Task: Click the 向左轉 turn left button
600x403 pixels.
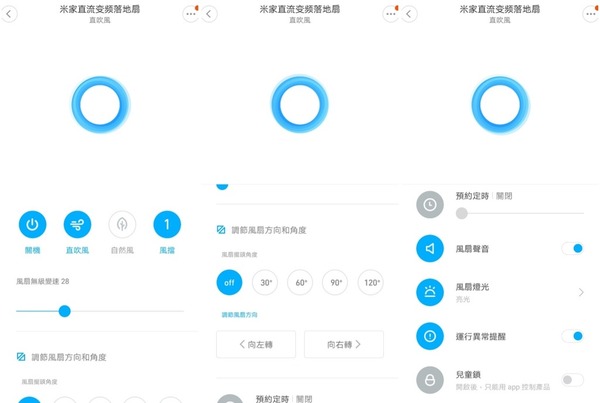Action: coord(256,344)
